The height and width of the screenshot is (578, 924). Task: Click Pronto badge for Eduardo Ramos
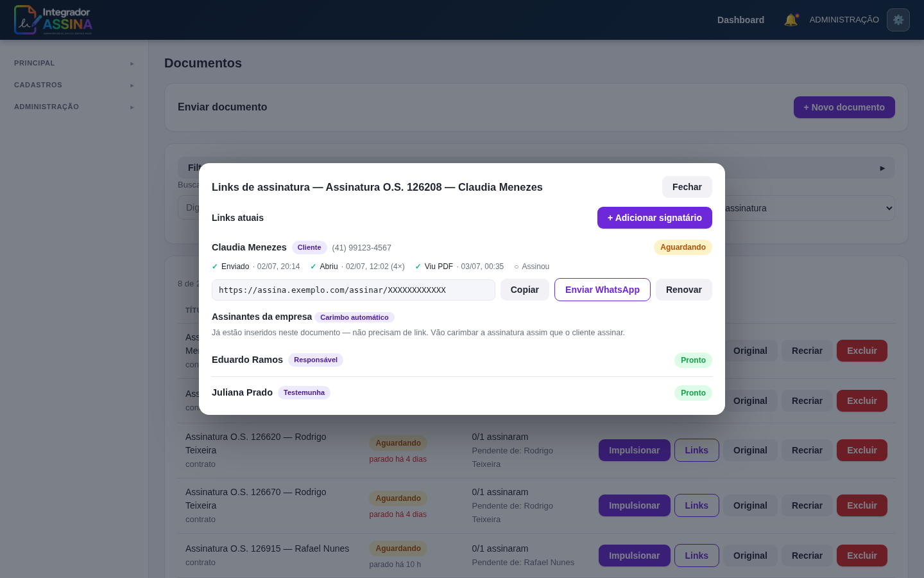point(693,360)
